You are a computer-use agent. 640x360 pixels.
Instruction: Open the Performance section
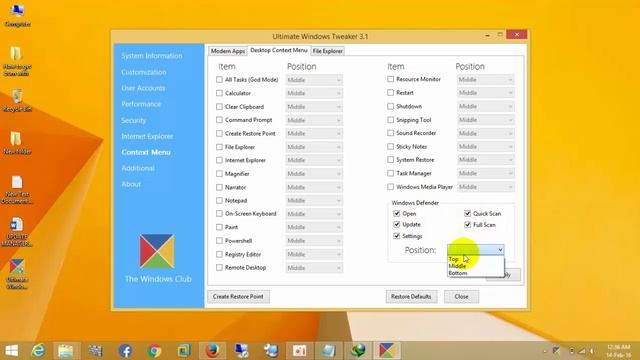[x=141, y=104]
